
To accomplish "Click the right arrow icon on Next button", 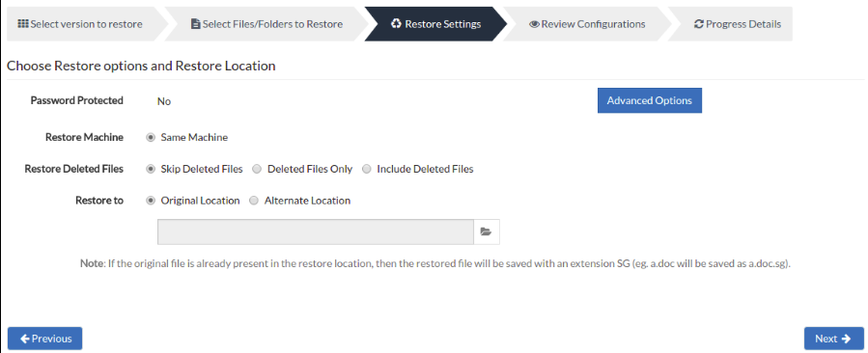I will [x=846, y=339].
